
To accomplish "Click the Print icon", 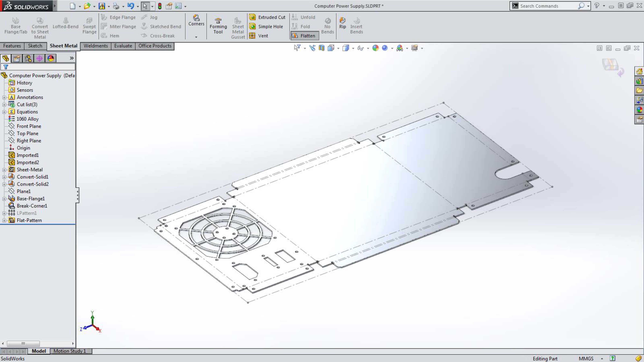I will point(116,6).
